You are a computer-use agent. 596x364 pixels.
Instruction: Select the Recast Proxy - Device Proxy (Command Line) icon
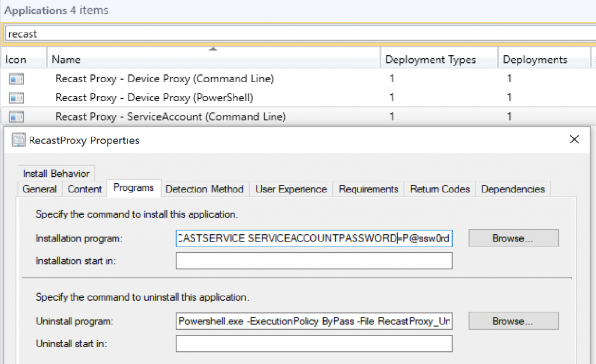[x=16, y=78]
